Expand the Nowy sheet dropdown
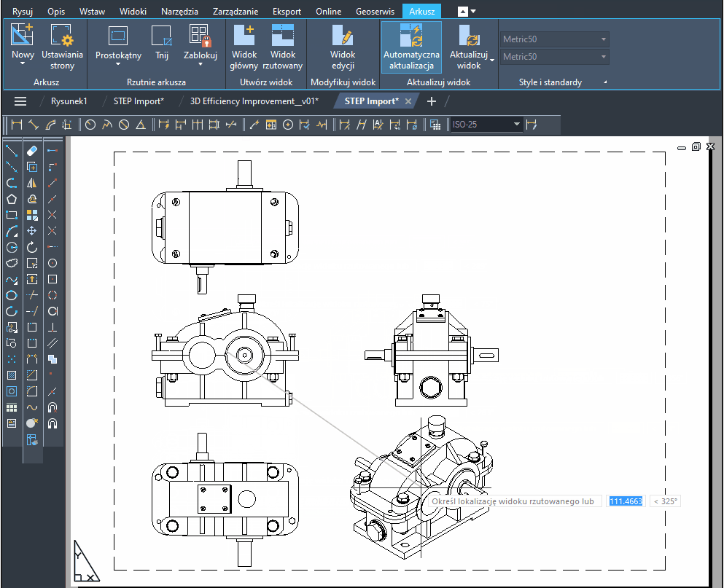Screen dimensions: 724x588 tap(22, 63)
